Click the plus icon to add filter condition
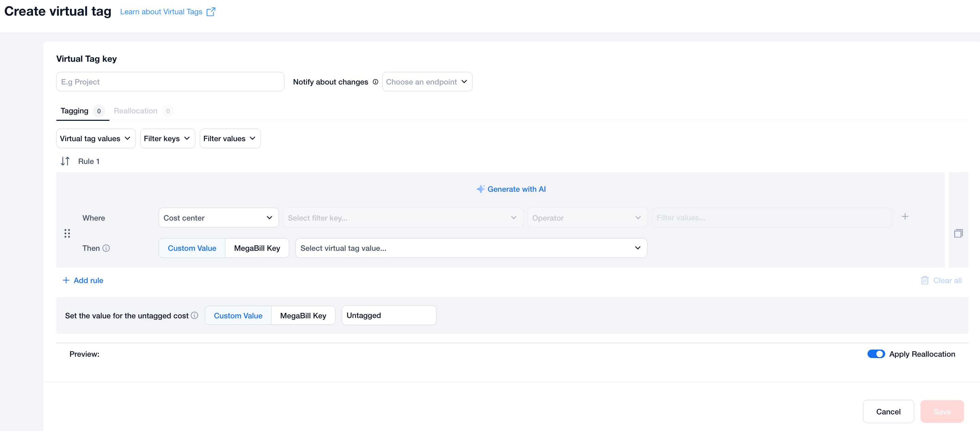Image resolution: width=980 pixels, height=431 pixels. click(x=905, y=217)
